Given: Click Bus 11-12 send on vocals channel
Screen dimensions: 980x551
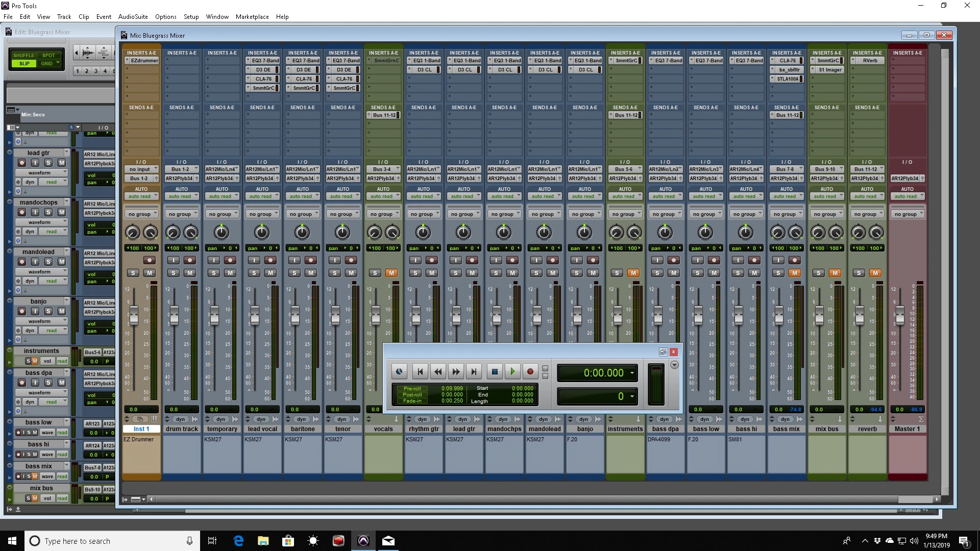Looking at the screenshot, I should tap(384, 115).
